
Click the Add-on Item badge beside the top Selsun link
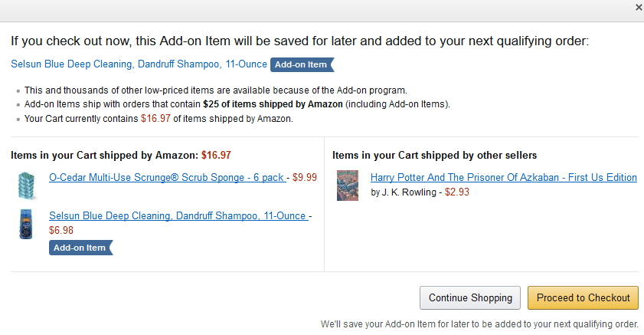point(302,64)
